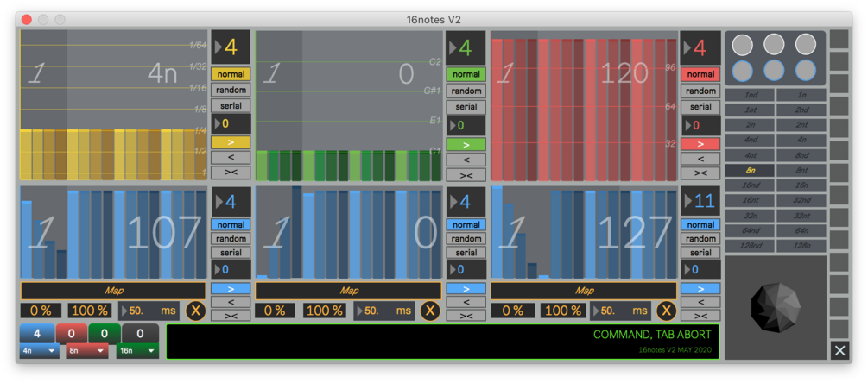Choose 8n in the note value list

tap(750, 170)
